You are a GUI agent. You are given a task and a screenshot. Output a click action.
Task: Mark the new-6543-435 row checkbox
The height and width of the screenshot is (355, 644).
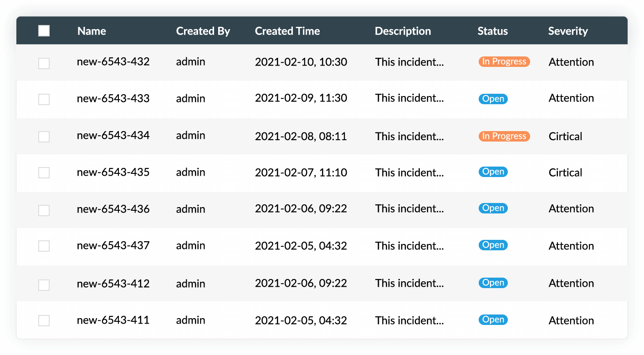pyautogui.click(x=44, y=172)
